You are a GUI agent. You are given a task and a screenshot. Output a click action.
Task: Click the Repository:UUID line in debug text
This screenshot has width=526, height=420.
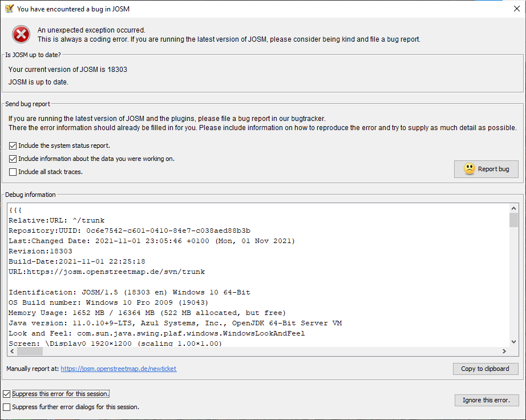130,231
